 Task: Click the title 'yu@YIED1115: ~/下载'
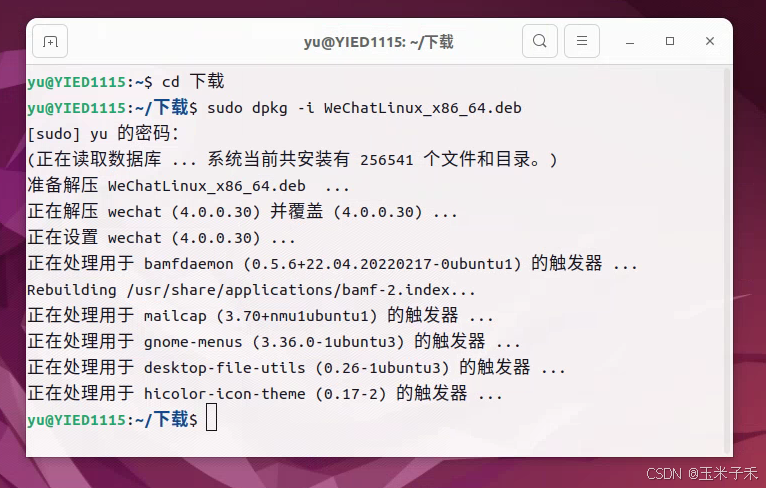379,42
